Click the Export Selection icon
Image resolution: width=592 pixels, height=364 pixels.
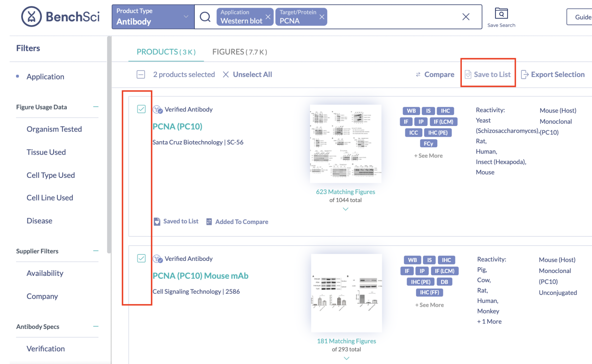(x=525, y=74)
